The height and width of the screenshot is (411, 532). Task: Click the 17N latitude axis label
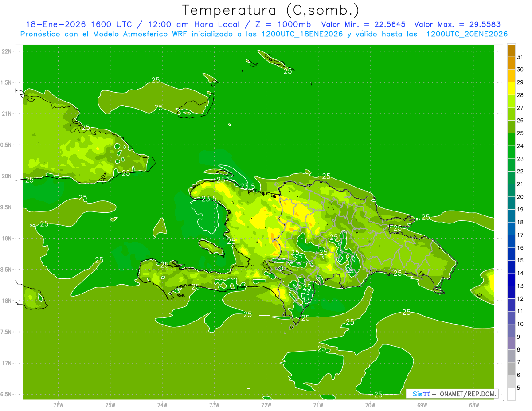pyautogui.click(x=8, y=363)
